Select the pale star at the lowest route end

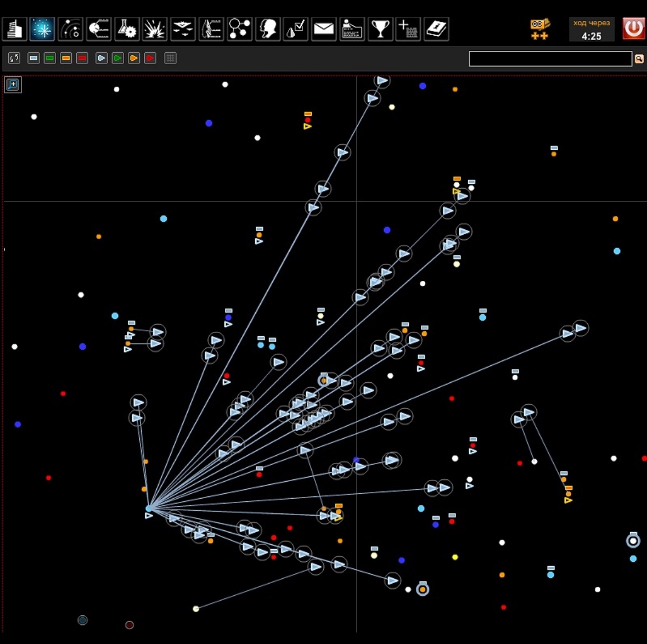tap(196, 608)
